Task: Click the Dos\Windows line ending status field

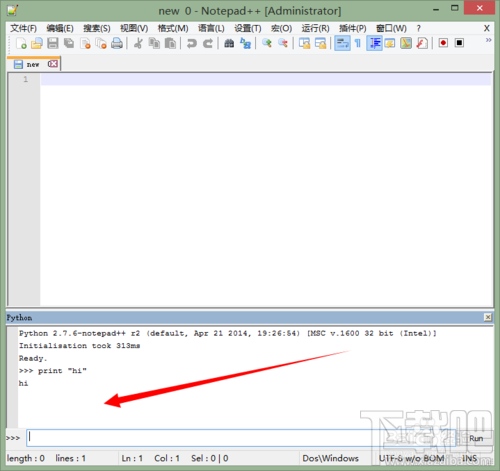Action: [331, 458]
